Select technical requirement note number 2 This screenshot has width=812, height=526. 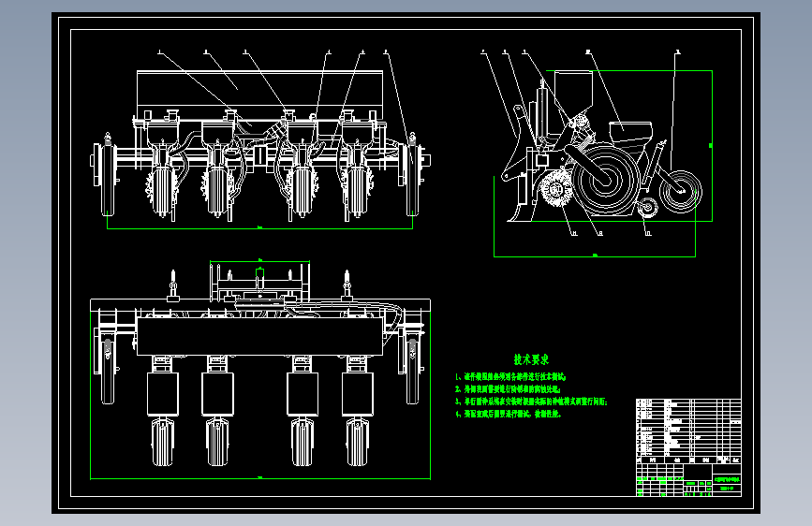pos(508,389)
